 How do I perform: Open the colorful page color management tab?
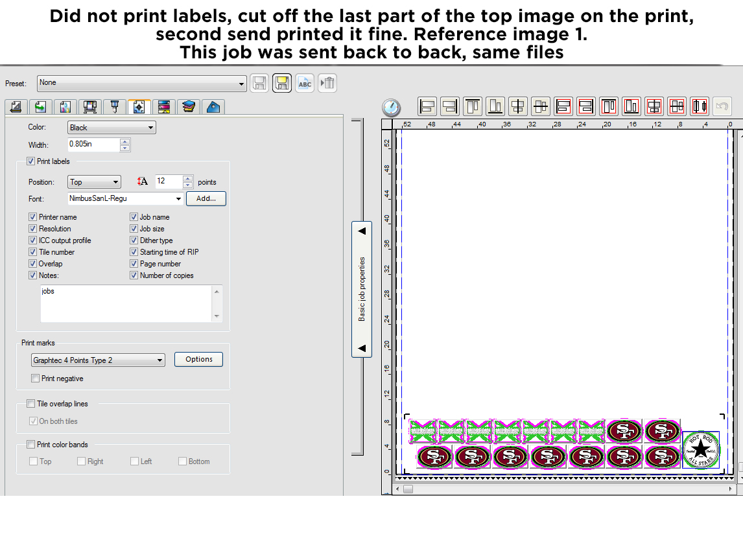pyautogui.click(x=65, y=107)
